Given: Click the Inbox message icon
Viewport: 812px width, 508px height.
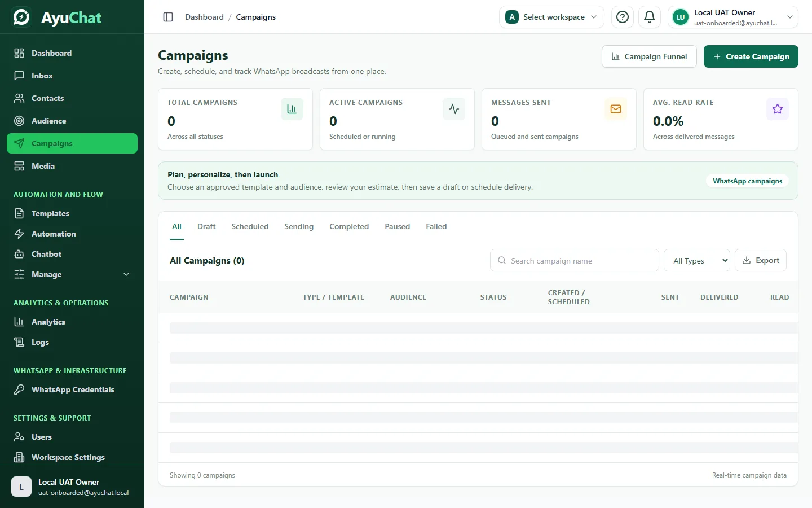Looking at the screenshot, I should point(19,76).
